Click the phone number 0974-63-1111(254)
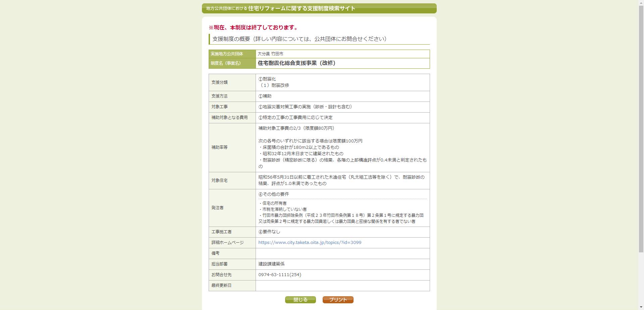Screen dimensions: 644x310 tap(279, 275)
